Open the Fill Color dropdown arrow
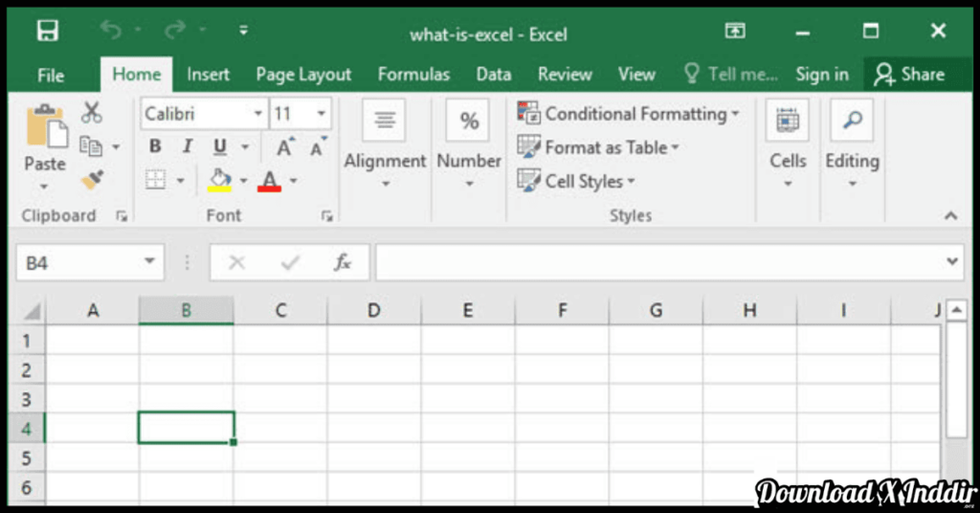The width and height of the screenshot is (980, 513). (x=244, y=181)
